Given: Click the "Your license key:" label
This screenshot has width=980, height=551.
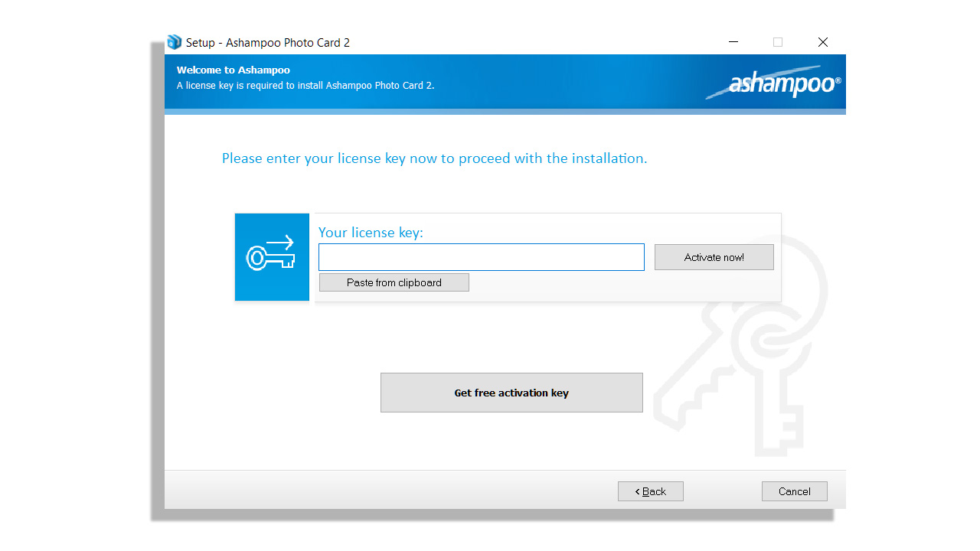Looking at the screenshot, I should (x=371, y=233).
